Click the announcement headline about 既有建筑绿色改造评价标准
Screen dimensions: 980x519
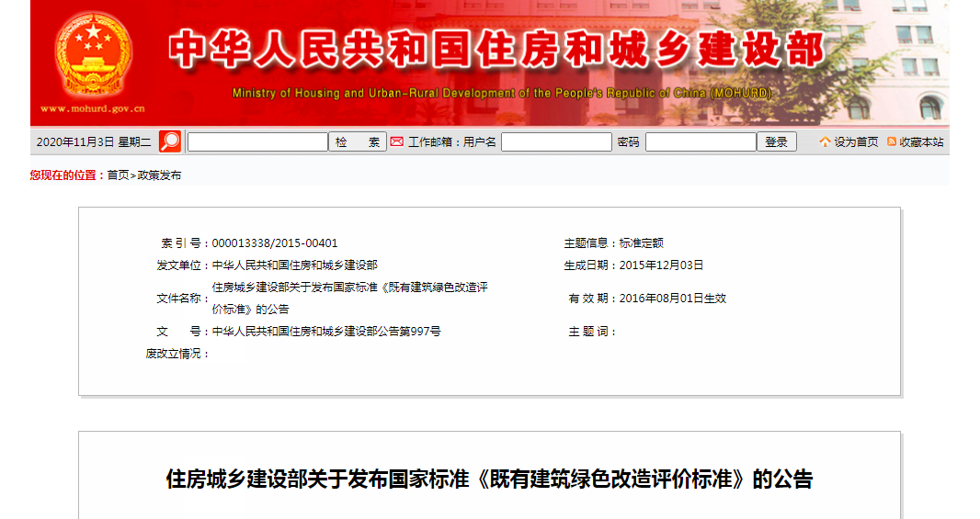(x=489, y=479)
